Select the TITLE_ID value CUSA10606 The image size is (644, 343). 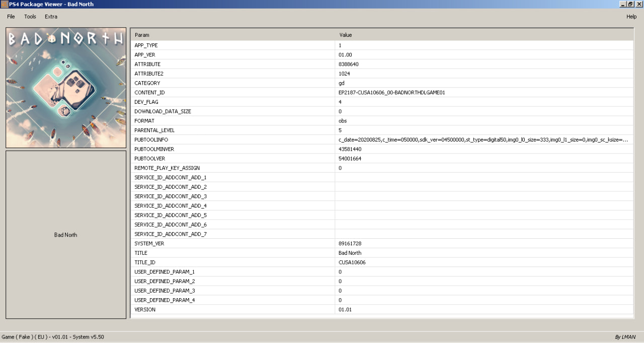[352, 262]
